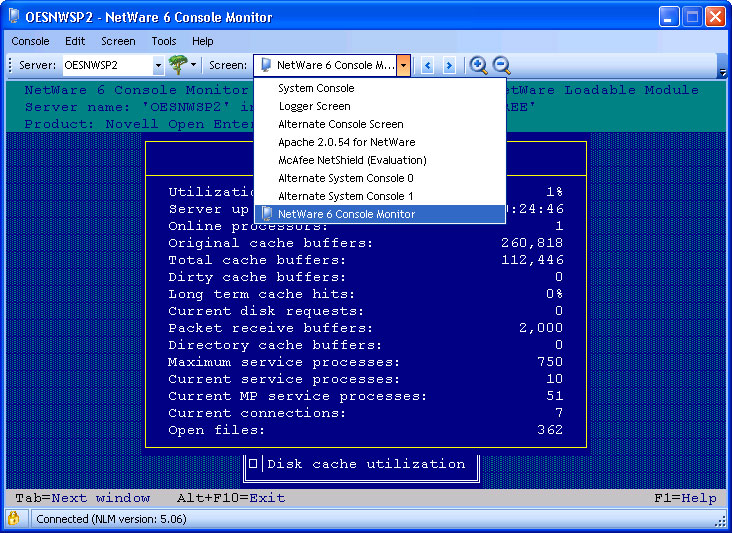Open the Help menu
This screenshot has width=732, height=533.
(202, 41)
